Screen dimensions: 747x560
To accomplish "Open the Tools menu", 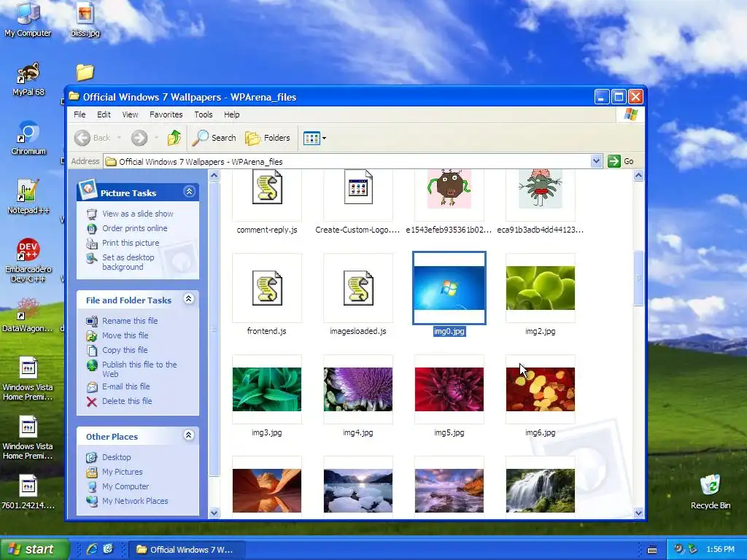I will tap(204, 114).
